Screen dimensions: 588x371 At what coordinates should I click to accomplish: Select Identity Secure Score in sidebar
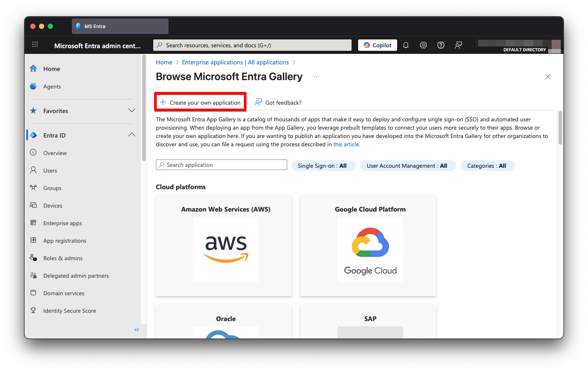tap(69, 311)
